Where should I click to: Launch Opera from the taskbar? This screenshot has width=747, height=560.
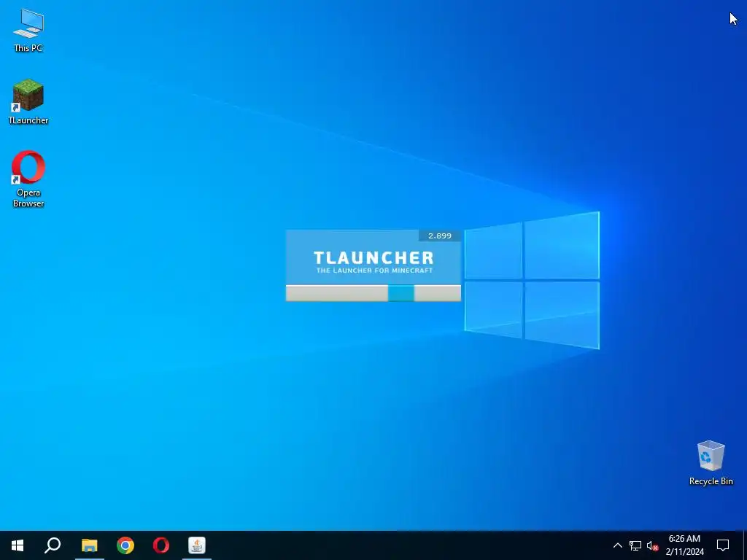click(x=161, y=545)
